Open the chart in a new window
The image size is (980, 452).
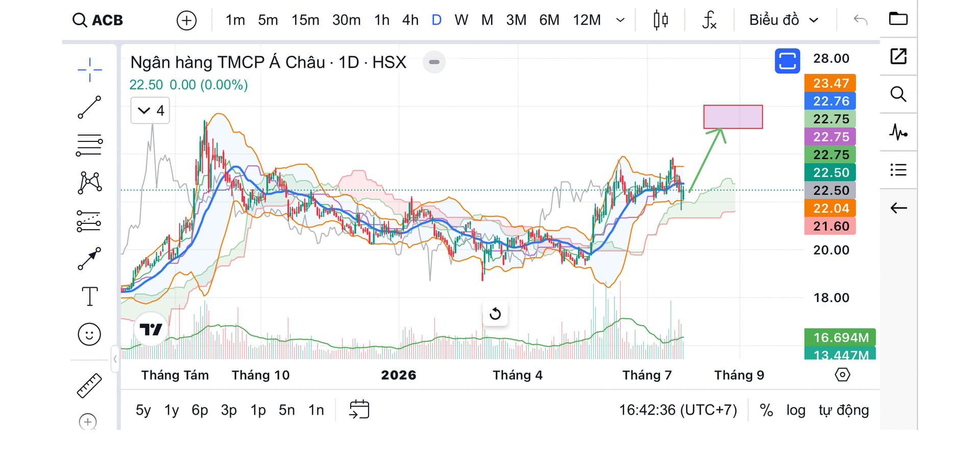898,56
